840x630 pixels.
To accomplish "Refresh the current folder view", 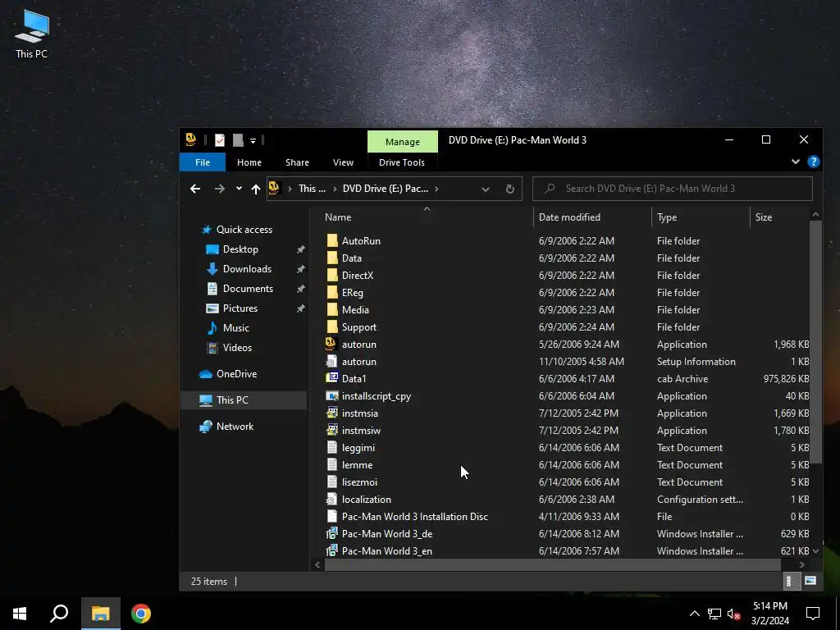I will 510,189.
